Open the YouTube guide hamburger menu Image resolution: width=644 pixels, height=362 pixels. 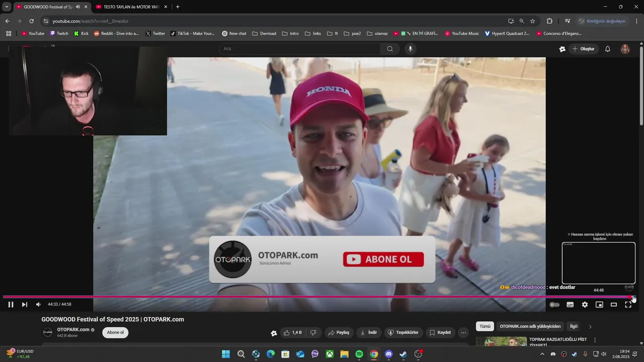point(8,49)
